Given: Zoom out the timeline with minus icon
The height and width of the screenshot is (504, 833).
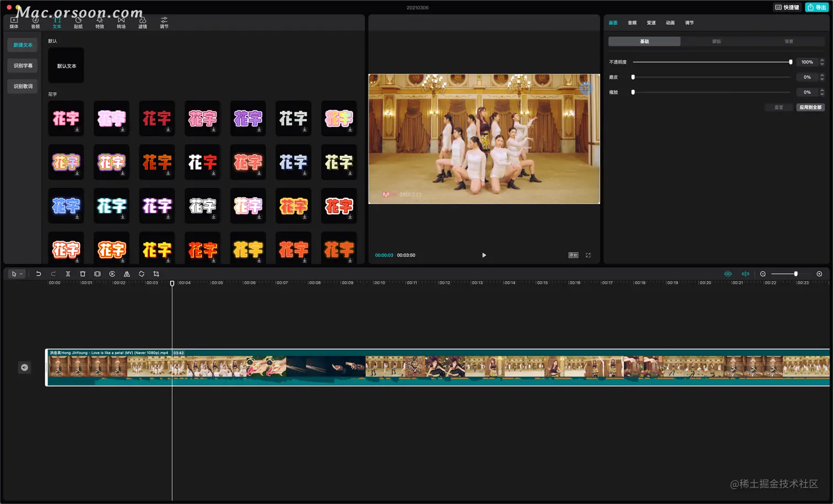Looking at the screenshot, I should [x=763, y=274].
